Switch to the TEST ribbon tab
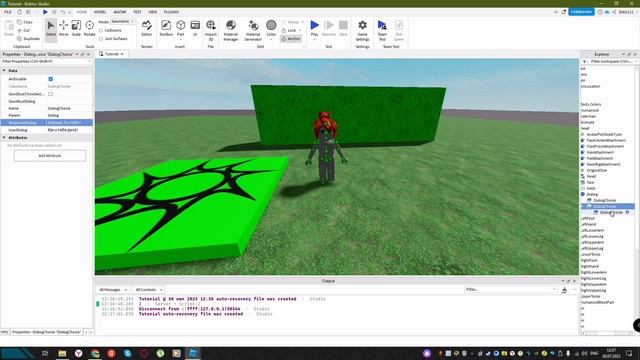Image resolution: width=640 pixels, height=360 pixels. (137, 12)
